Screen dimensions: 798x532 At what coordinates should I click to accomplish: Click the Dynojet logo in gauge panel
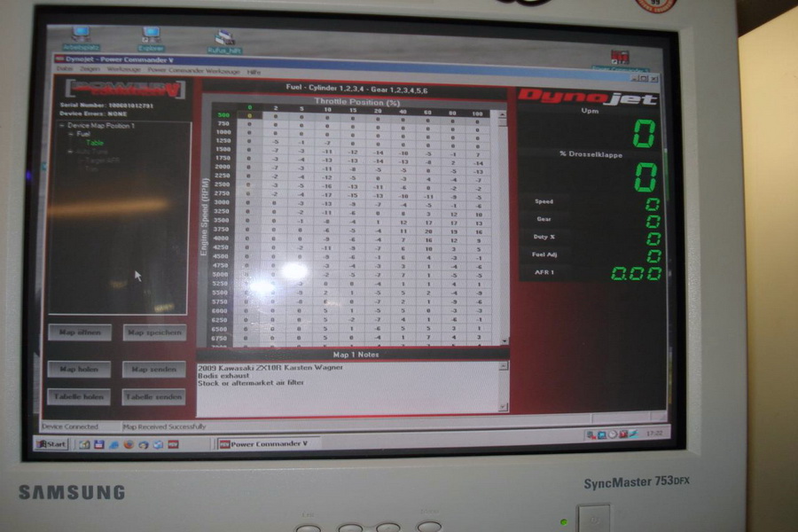[588, 98]
